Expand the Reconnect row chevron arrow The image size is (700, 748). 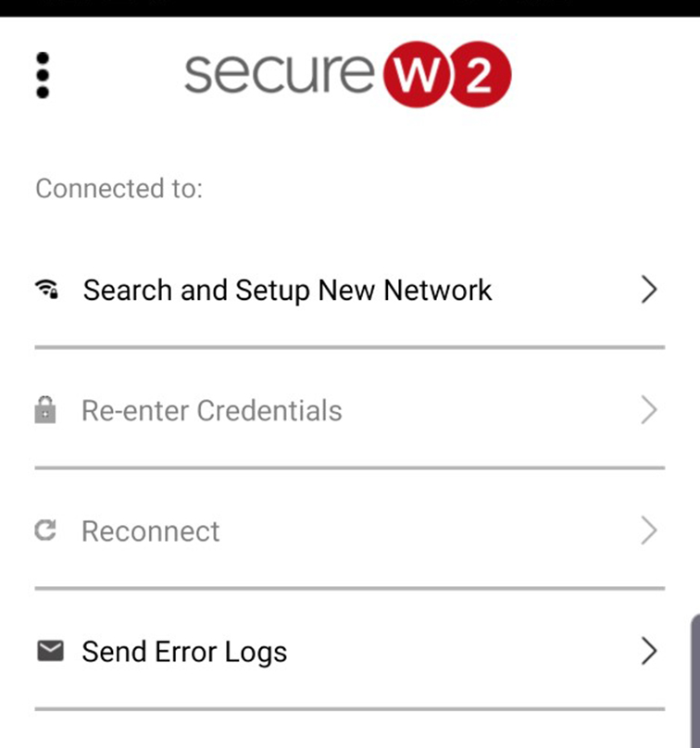tap(648, 530)
